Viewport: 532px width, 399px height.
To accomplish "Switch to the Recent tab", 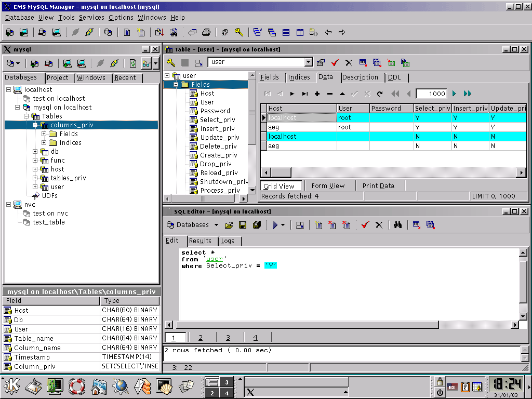I will click(125, 78).
